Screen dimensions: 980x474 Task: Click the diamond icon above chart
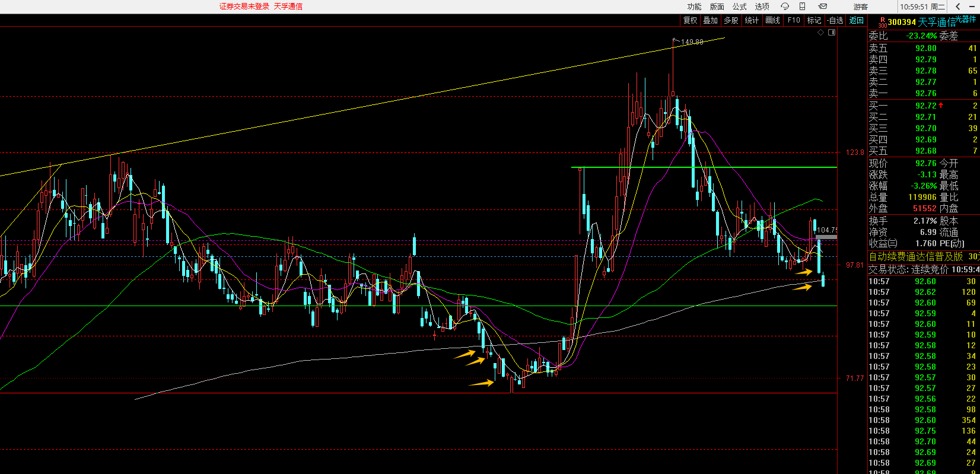coord(821,33)
